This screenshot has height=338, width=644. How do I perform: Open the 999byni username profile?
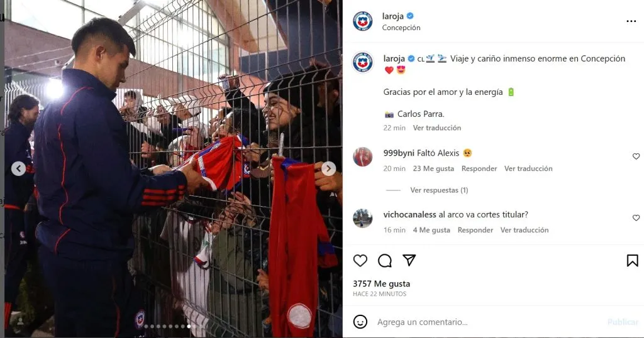click(399, 153)
